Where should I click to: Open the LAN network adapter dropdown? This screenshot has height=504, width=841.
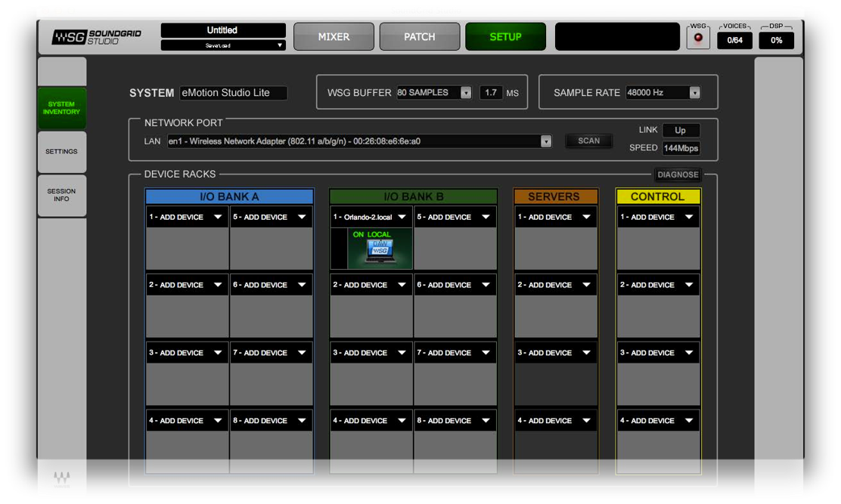(x=358, y=141)
